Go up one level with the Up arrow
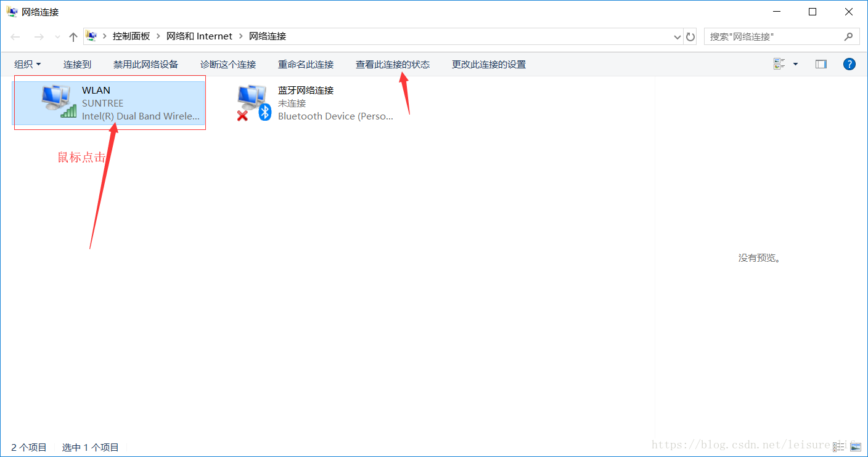The width and height of the screenshot is (868, 457). 73,37
